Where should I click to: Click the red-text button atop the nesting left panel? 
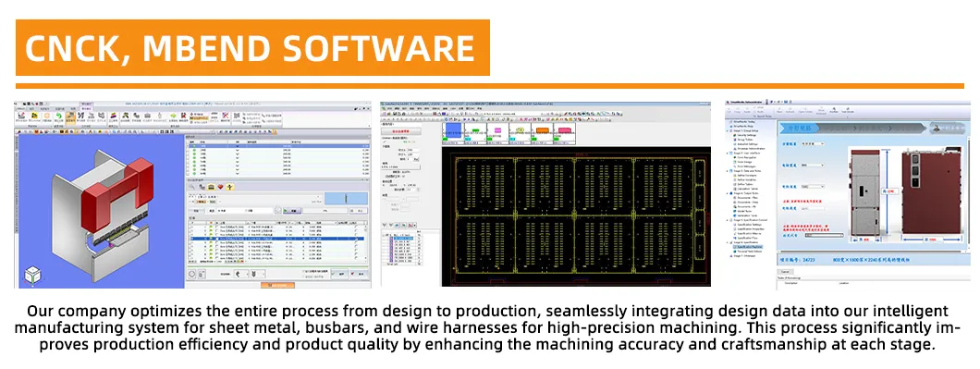point(401,131)
